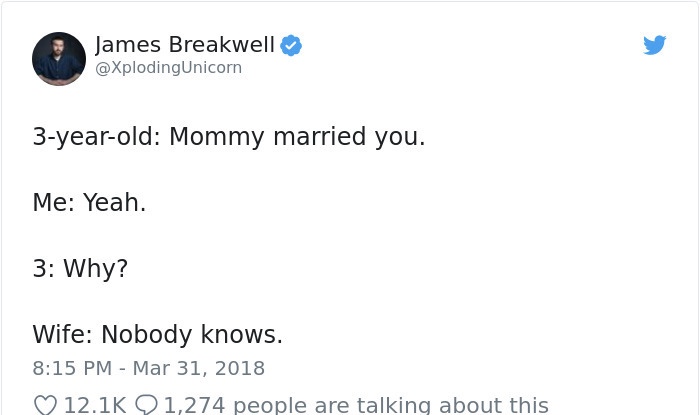Like the tweet with heart icon
700x415 pixels.
tap(46, 405)
